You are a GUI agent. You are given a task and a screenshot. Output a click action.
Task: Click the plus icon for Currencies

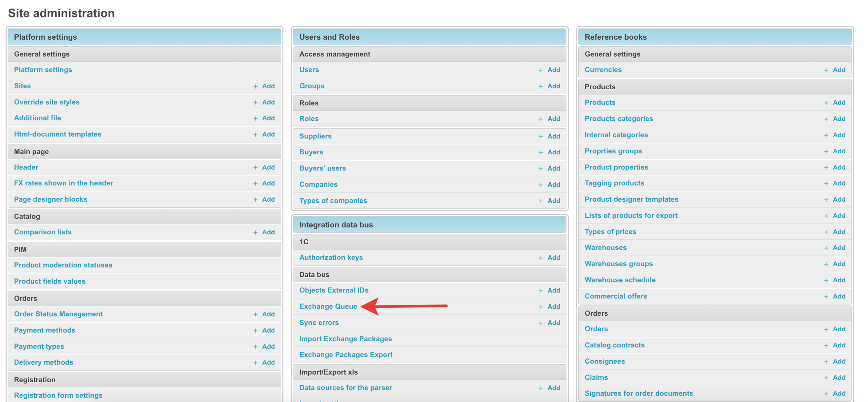point(826,70)
